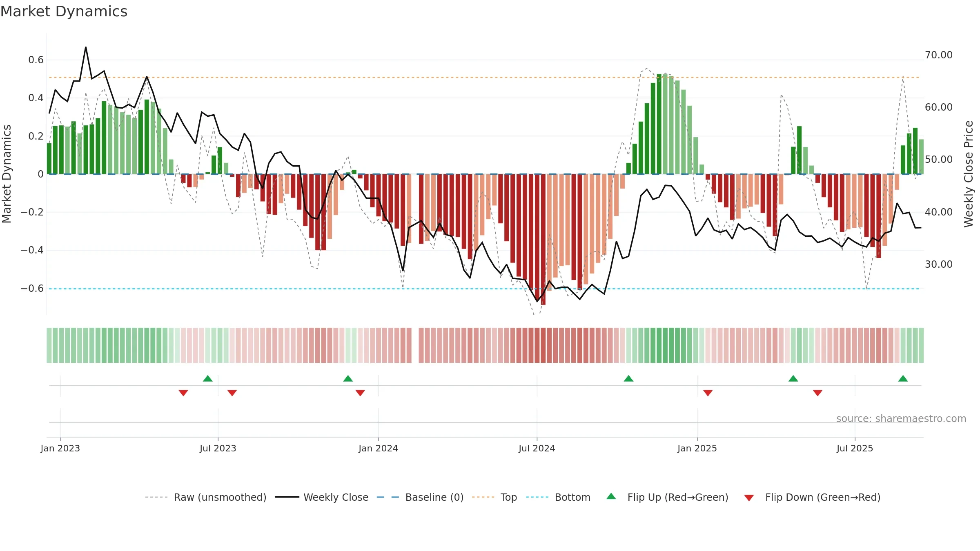Click the red flip-down marker after Jan 2025
Image resolution: width=980 pixels, height=551 pixels.
coord(708,393)
